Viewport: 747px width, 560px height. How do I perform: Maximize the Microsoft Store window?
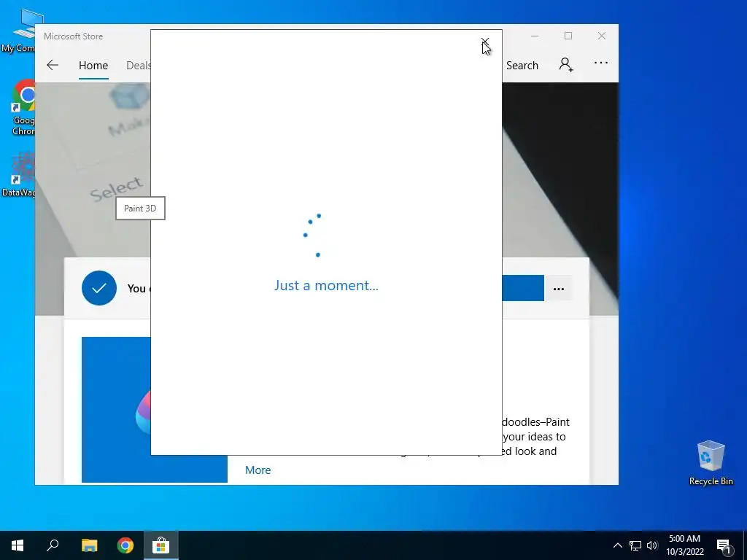(568, 36)
